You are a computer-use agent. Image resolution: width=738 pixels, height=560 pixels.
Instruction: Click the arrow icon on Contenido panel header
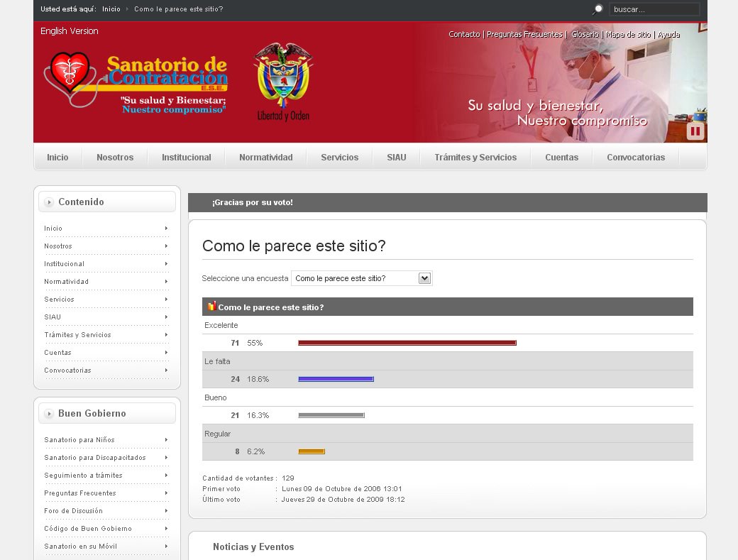49,202
